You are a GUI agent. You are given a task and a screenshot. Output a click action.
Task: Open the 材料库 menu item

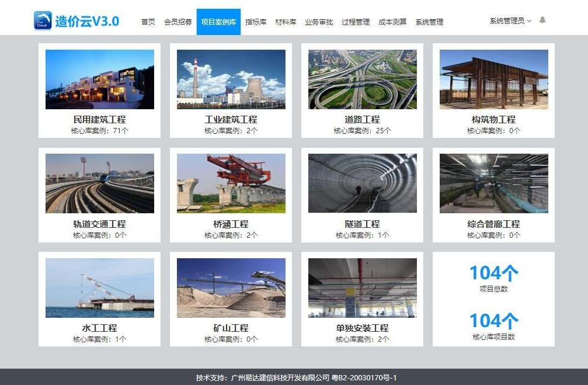(x=286, y=22)
